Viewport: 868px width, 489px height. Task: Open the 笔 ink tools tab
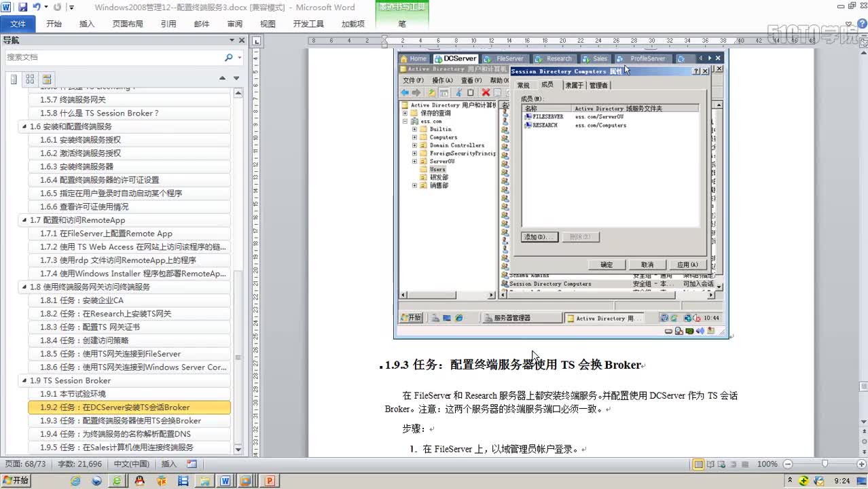(401, 24)
